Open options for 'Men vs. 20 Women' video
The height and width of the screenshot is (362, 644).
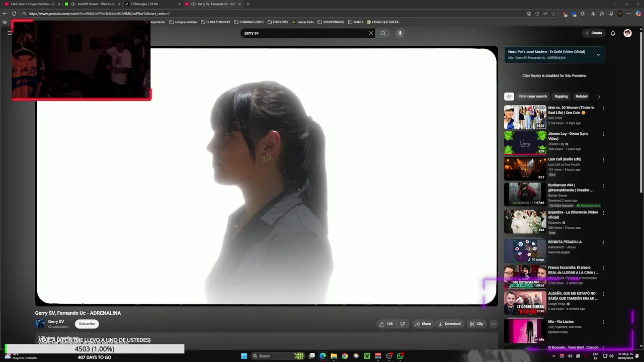tap(603, 108)
